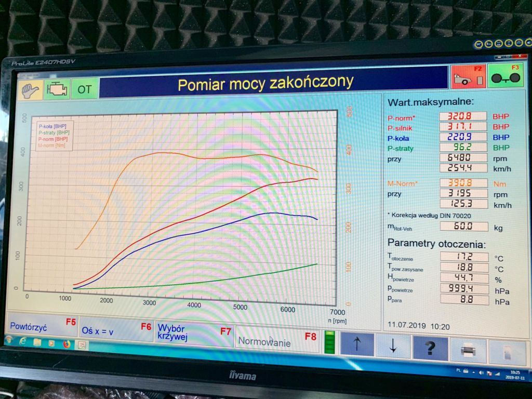The image size is (532, 399).
Task: Click the down arrow button
Action: point(393,346)
